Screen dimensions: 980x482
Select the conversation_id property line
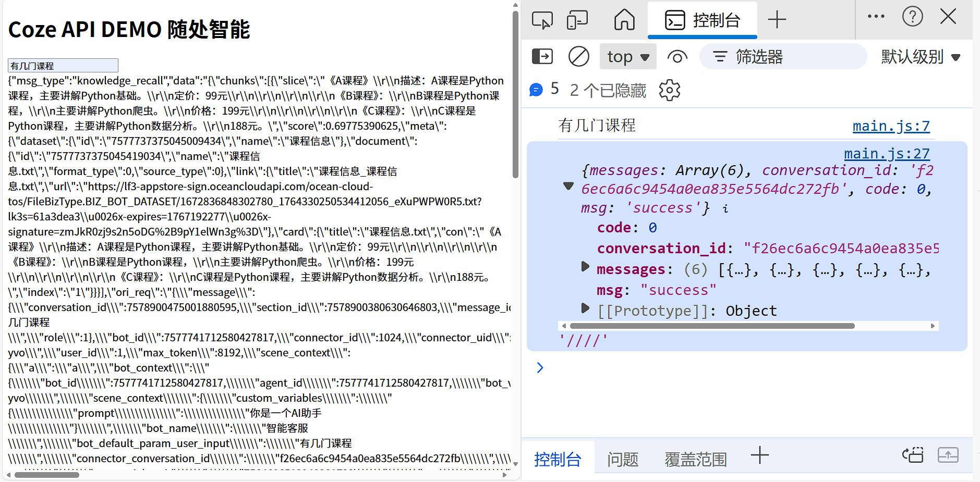[768, 249]
